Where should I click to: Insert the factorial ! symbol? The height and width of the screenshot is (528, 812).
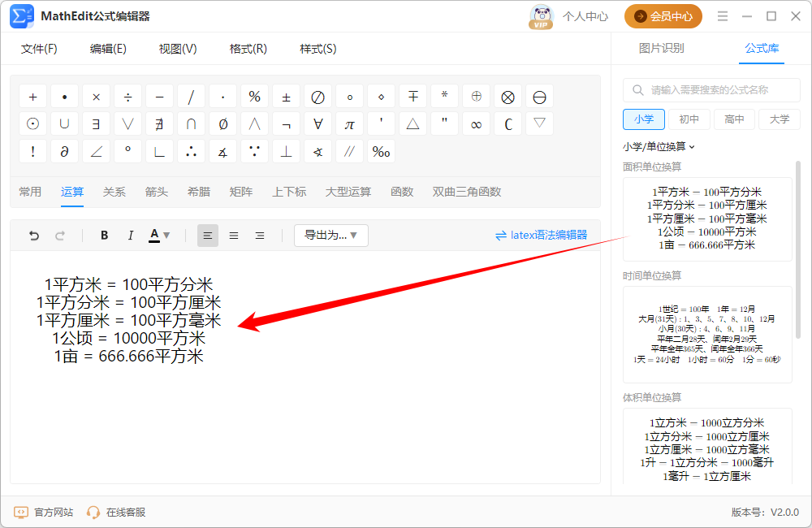(32, 151)
